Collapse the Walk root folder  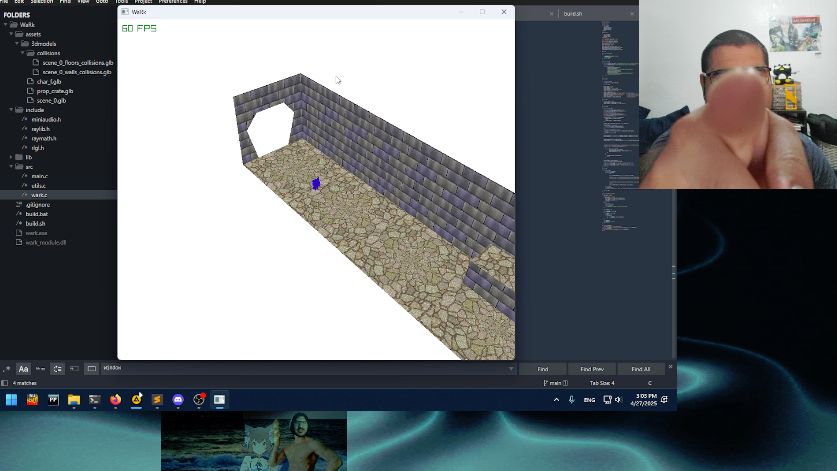6,25
